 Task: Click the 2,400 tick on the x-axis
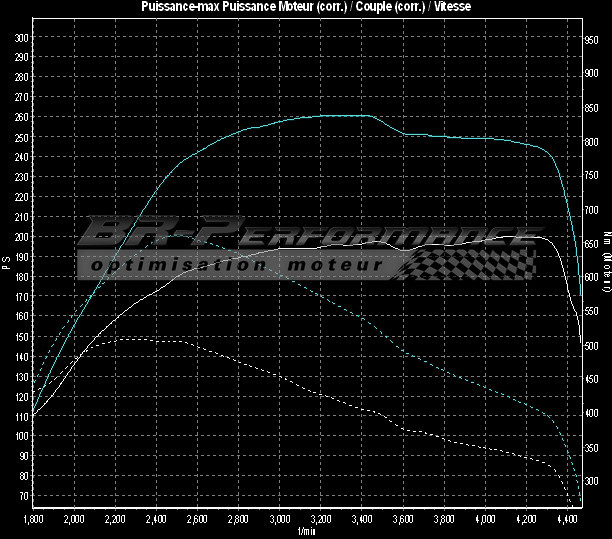click(156, 520)
